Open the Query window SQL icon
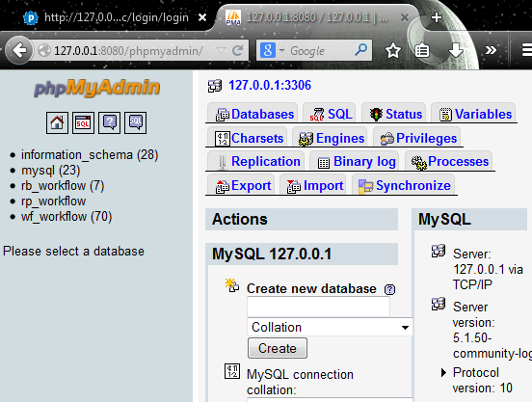Viewport: 532px width, 402px height. (x=83, y=122)
